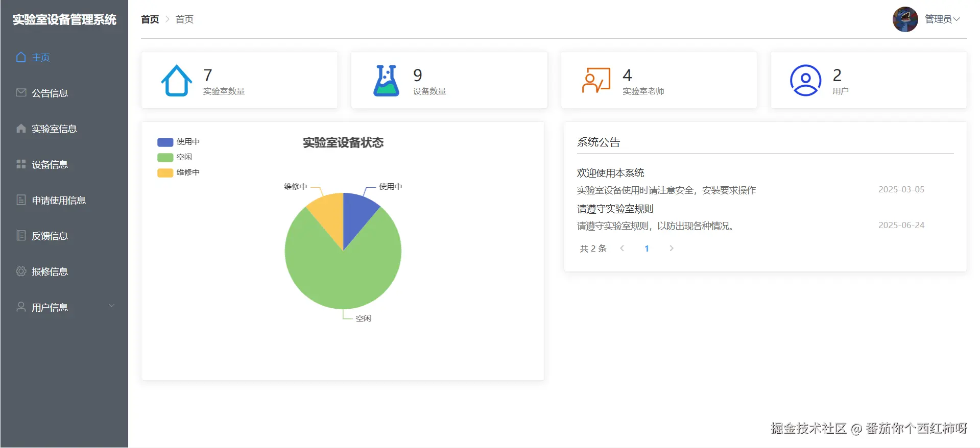
Task: Click the 系统公告 panel heading
Action: click(598, 142)
